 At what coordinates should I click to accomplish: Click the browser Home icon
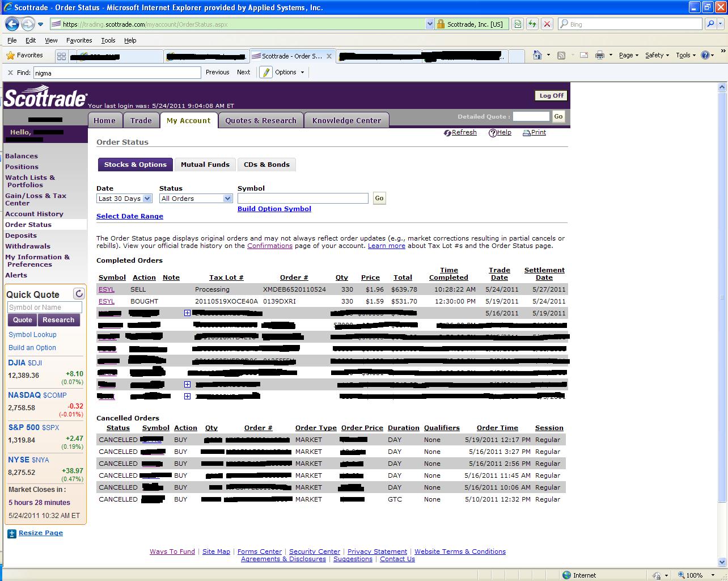pos(537,56)
